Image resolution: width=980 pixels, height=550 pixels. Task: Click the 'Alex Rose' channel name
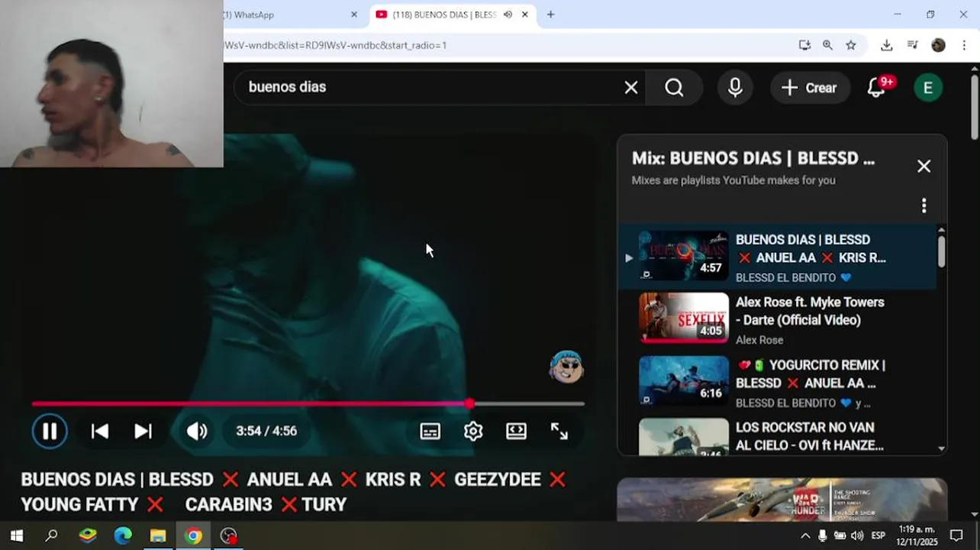(759, 340)
